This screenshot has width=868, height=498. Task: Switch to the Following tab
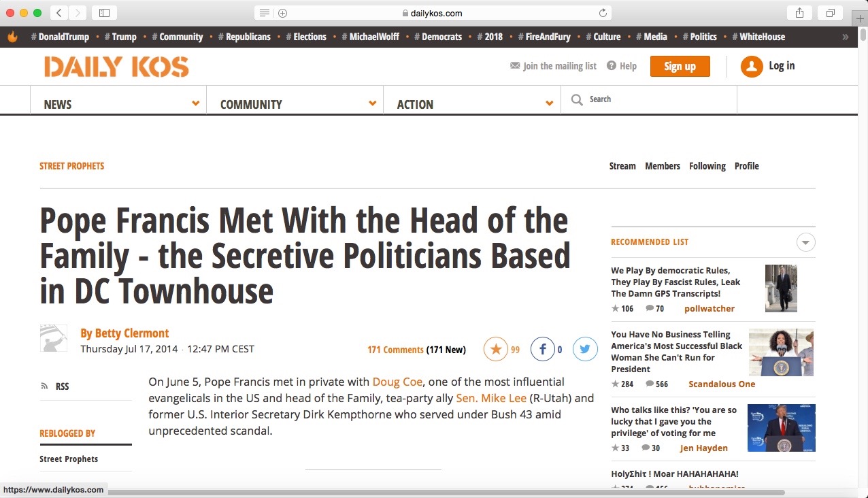707,166
